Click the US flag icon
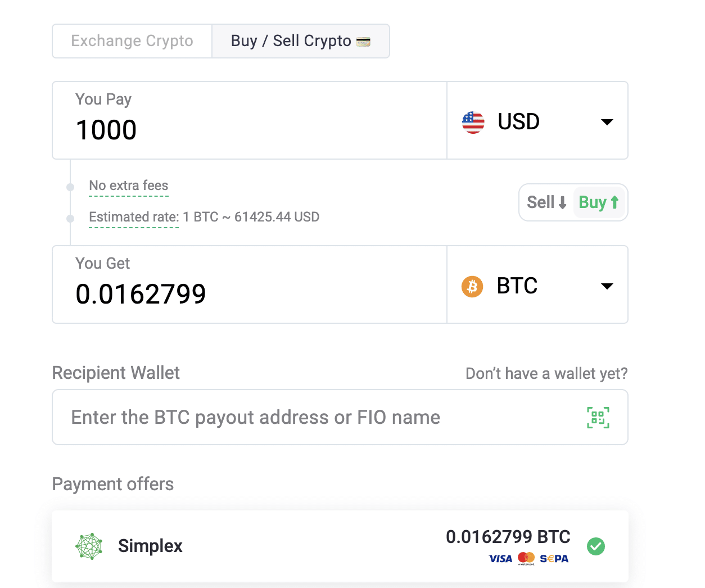The width and height of the screenshot is (705, 588). (473, 122)
